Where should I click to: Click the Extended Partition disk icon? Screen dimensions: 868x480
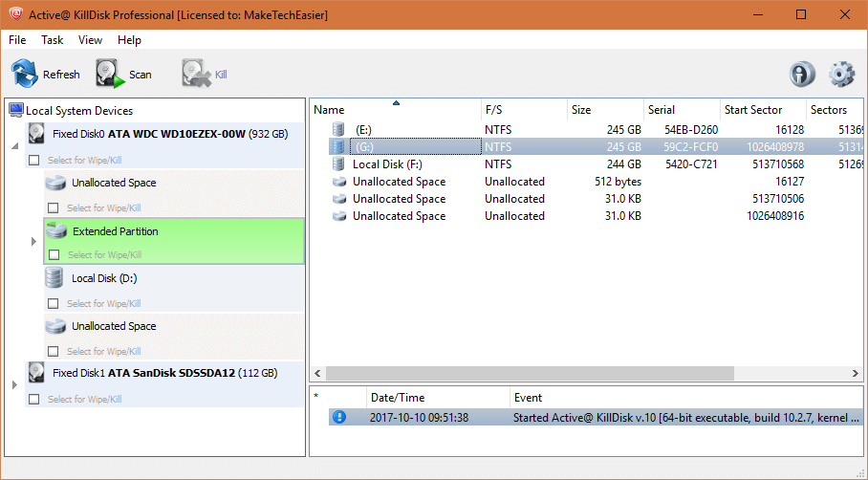point(56,230)
